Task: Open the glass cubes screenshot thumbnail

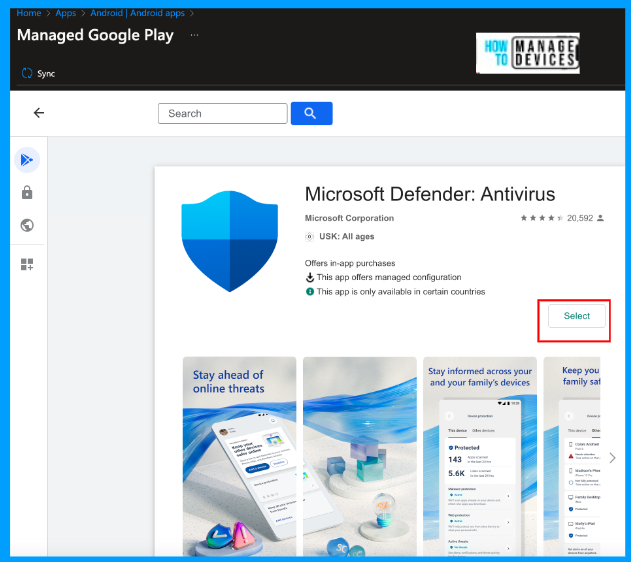Action: [360, 456]
